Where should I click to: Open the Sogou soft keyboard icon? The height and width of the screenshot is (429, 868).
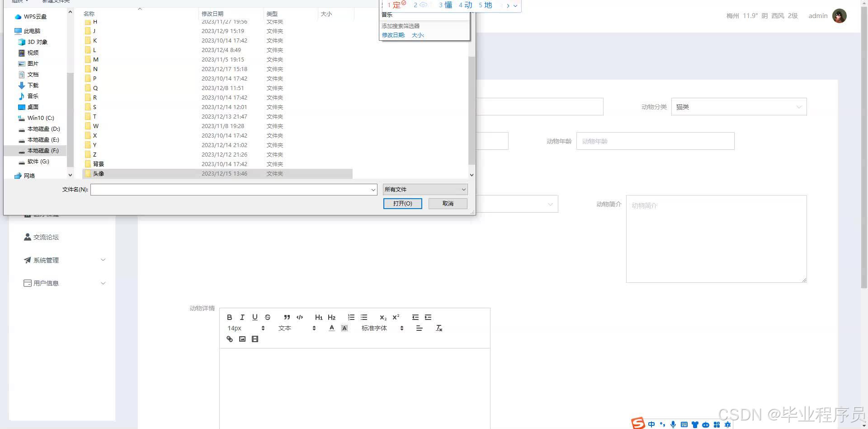[x=684, y=424]
